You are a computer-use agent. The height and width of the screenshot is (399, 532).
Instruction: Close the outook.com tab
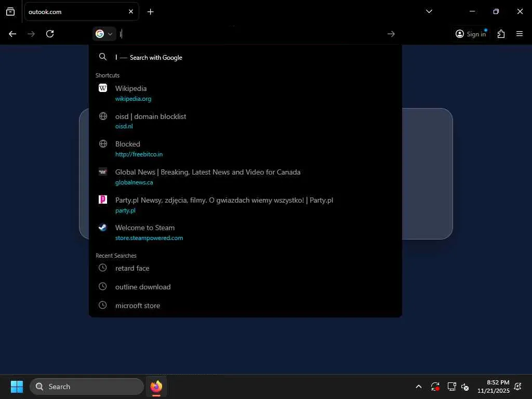pos(131,11)
